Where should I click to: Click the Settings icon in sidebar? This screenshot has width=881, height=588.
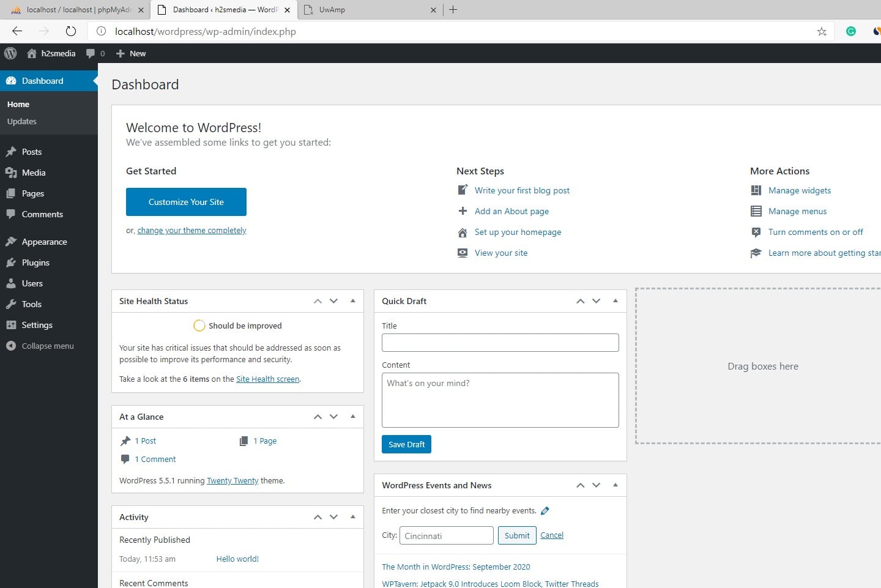(x=11, y=325)
